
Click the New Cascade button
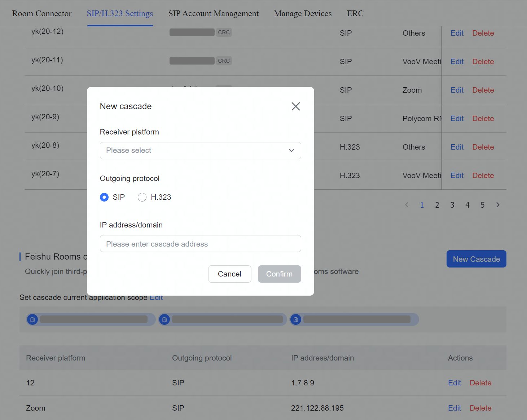tap(477, 259)
